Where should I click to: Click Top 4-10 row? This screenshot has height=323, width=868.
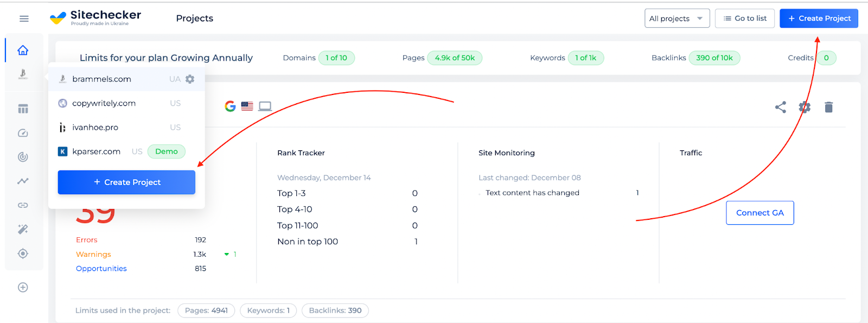(x=347, y=210)
